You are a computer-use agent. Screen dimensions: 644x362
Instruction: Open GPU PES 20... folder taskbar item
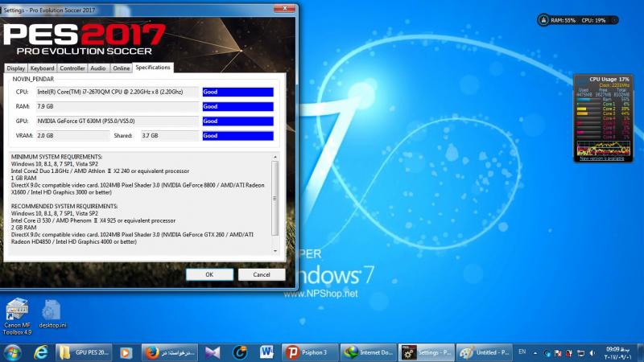[85, 352]
